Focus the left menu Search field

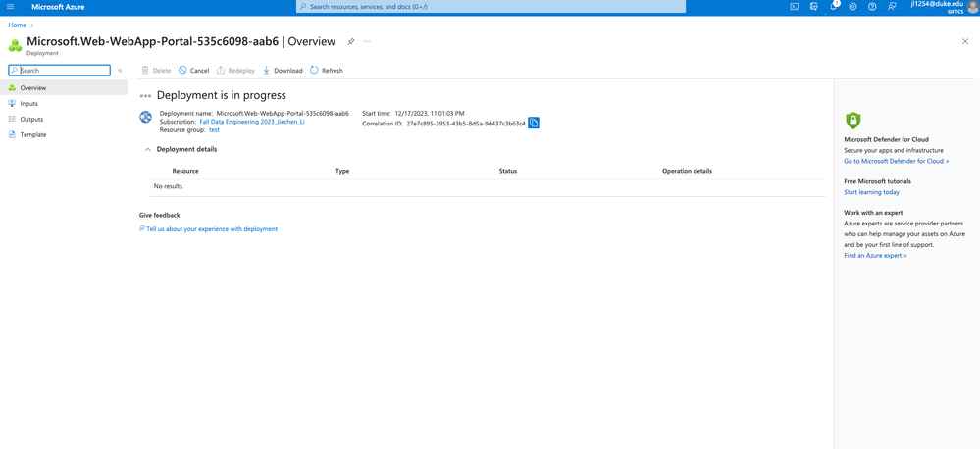(x=60, y=71)
